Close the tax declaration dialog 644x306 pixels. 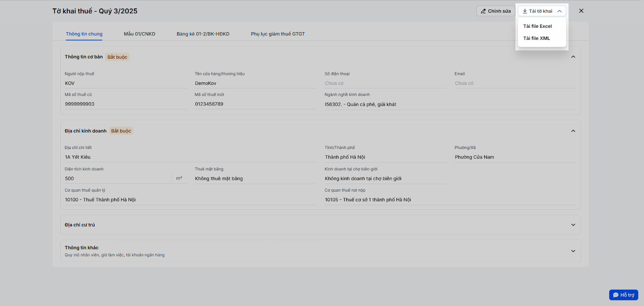point(581,11)
